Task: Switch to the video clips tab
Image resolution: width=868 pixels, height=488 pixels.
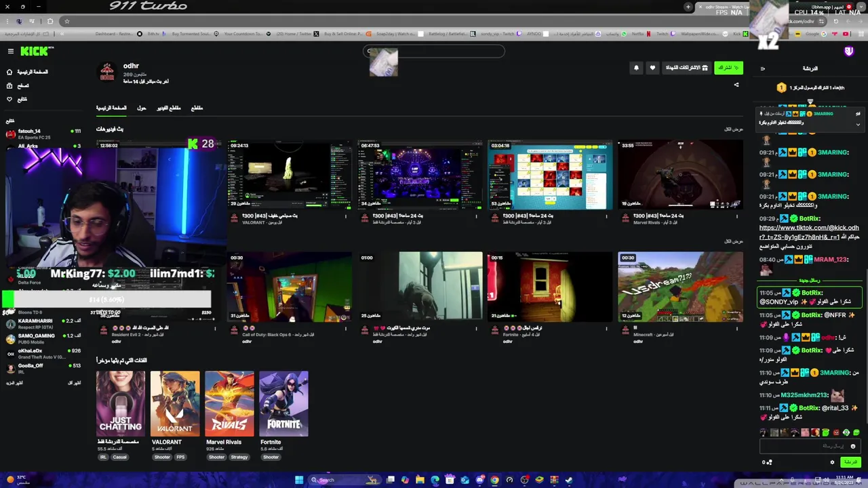Action: (169, 108)
